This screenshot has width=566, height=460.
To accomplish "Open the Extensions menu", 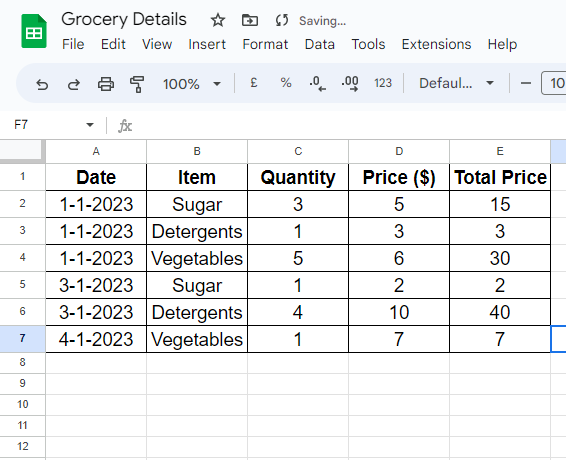I will (x=436, y=44).
